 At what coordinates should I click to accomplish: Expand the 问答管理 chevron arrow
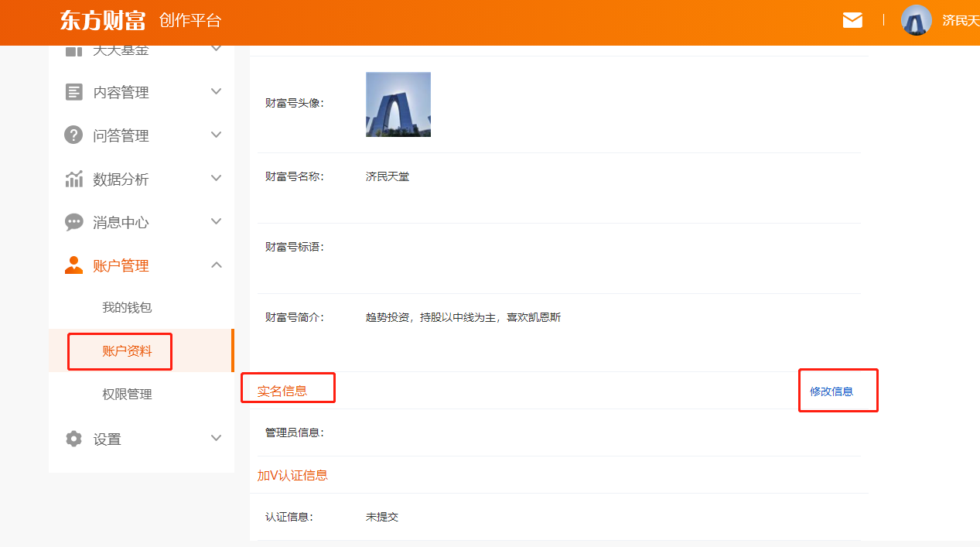pos(217,135)
